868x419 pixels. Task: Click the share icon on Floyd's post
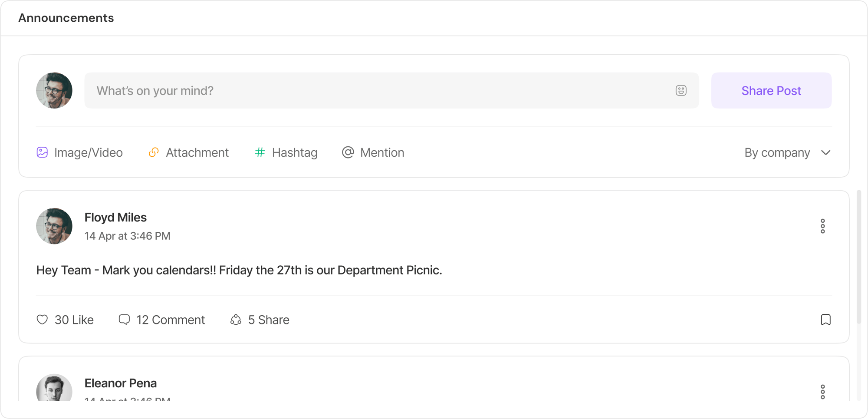[x=236, y=320]
